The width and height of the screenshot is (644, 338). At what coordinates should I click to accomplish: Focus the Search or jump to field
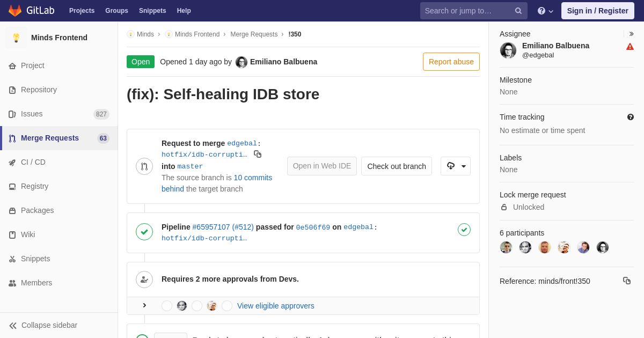click(x=474, y=11)
